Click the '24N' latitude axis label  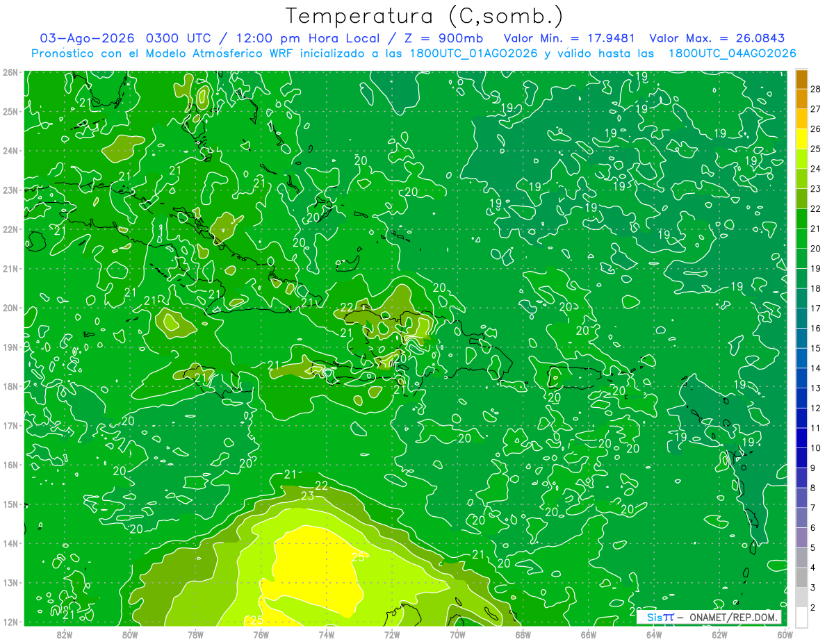10,151
